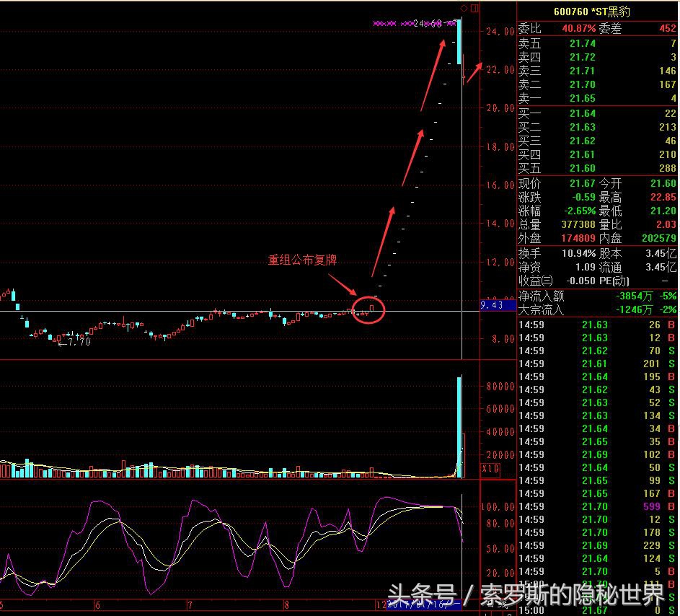Viewport: 680px width, 616px height.
Task: Click the 外盘 174809 value
Action: click(578, 238)
